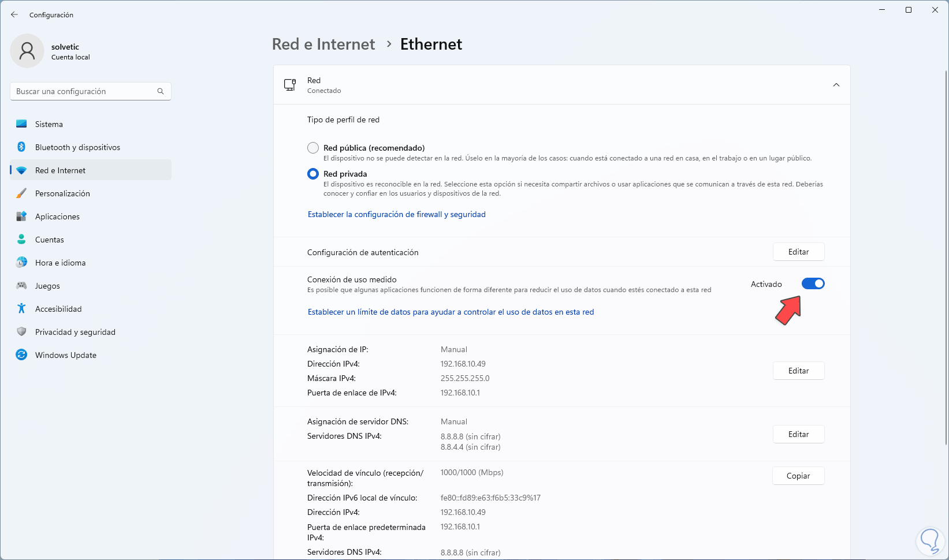Select the Red privada radio option
The height and width of the screenshot is (560, 949).
(313, 174)
